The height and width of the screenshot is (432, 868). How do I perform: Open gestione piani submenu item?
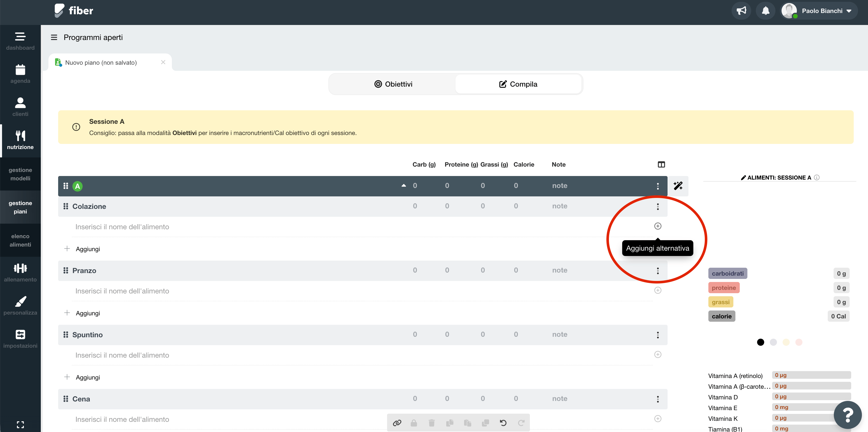(x=20, y=207)
